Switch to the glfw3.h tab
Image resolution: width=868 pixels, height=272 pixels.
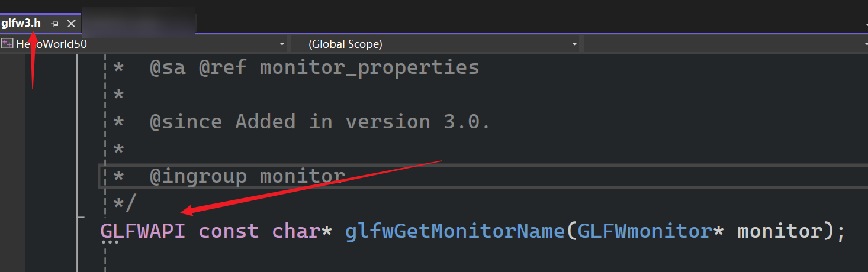point(21,23)
